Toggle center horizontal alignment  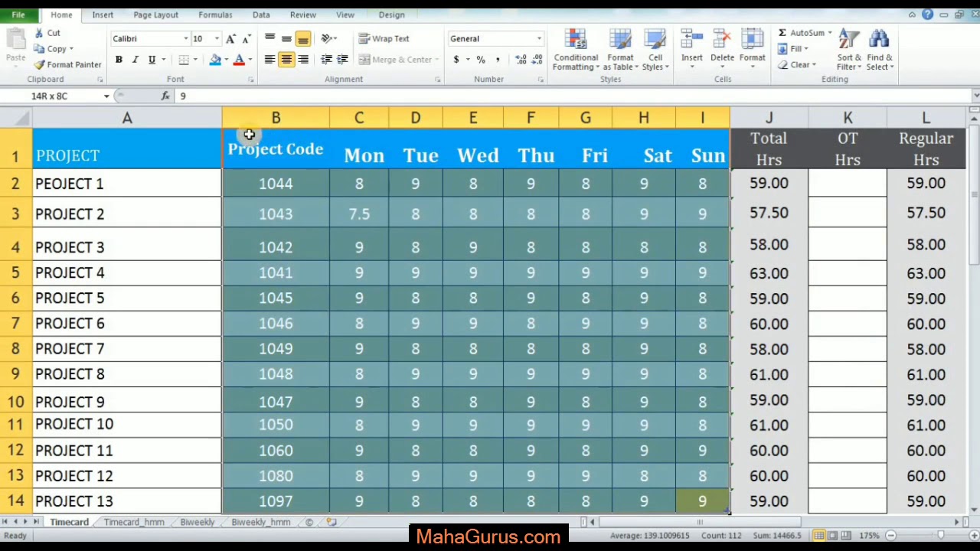click(286, 60)
